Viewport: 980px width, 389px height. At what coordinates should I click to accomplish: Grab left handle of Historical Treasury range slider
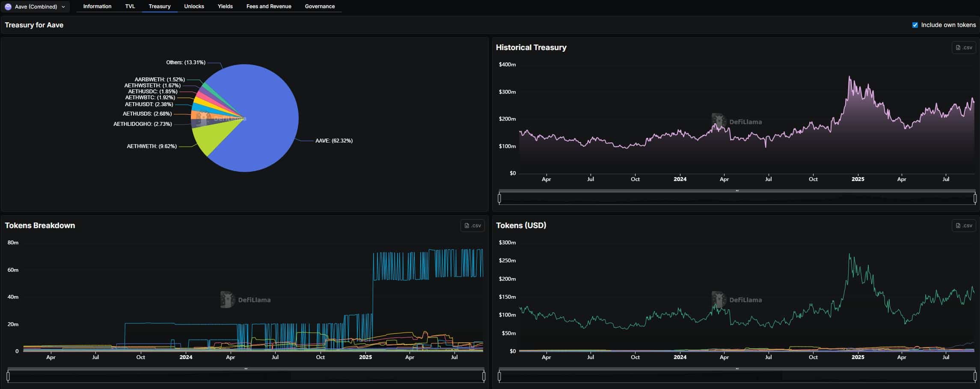point(499,198)
